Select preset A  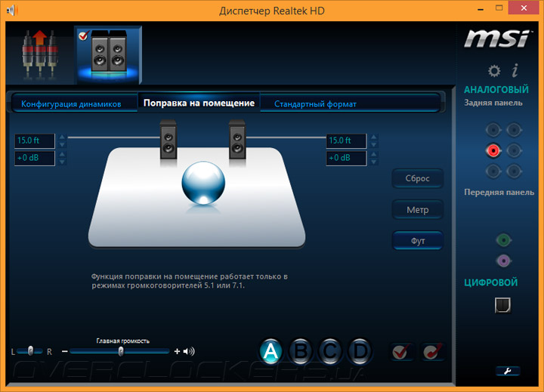270,351
